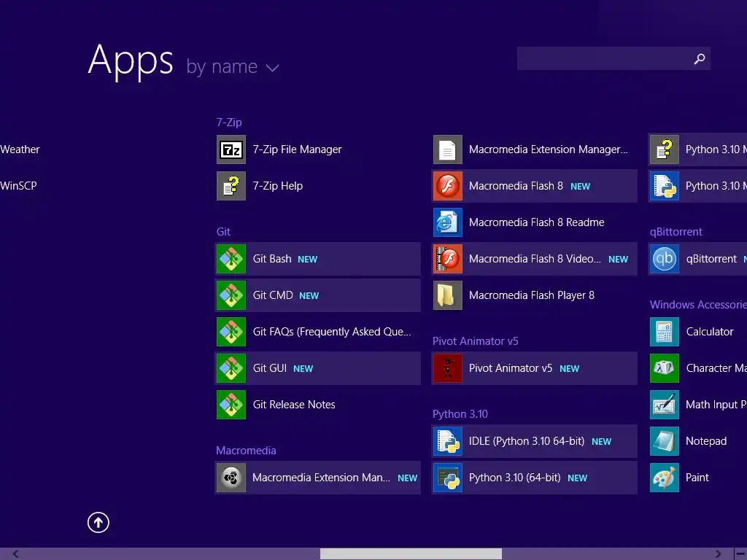
Task: Click the scrollbar left arrow
Action: (x=15, y=554)
